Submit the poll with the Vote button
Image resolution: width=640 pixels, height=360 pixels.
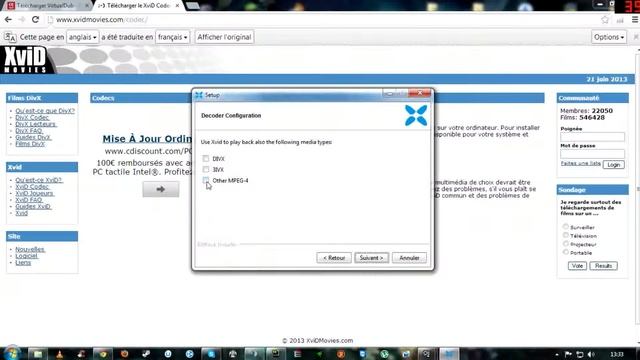pyautogui.click(x=577, y=266)
